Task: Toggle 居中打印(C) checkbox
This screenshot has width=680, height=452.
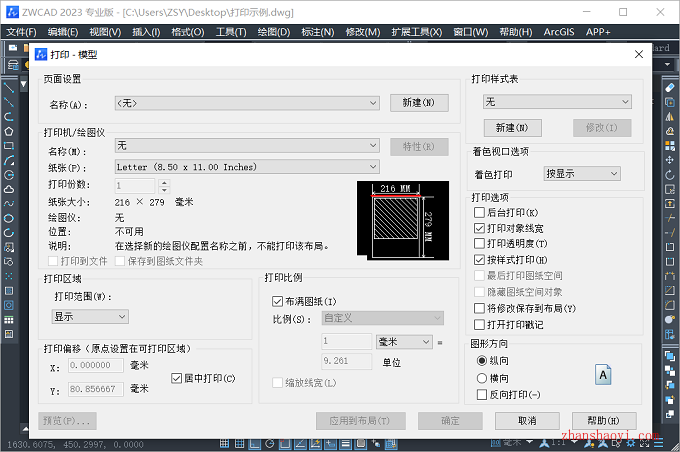Action: point(176,378)
